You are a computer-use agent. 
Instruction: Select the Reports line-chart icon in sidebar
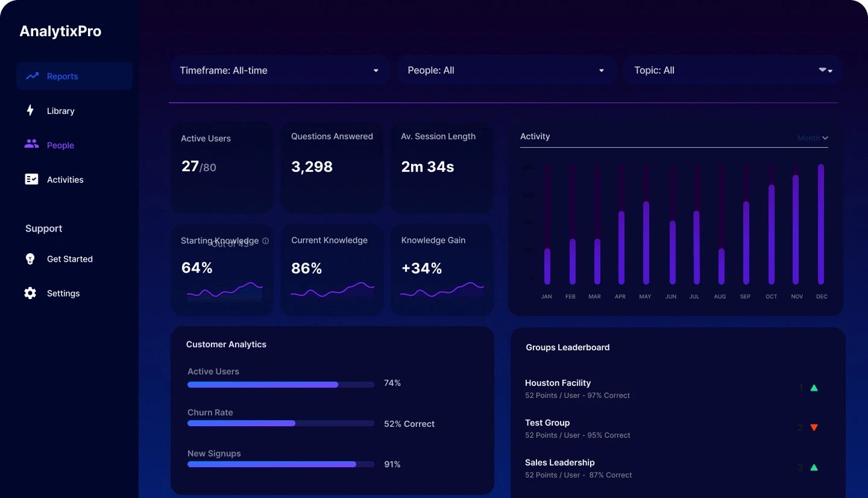[x=32, y=76]
